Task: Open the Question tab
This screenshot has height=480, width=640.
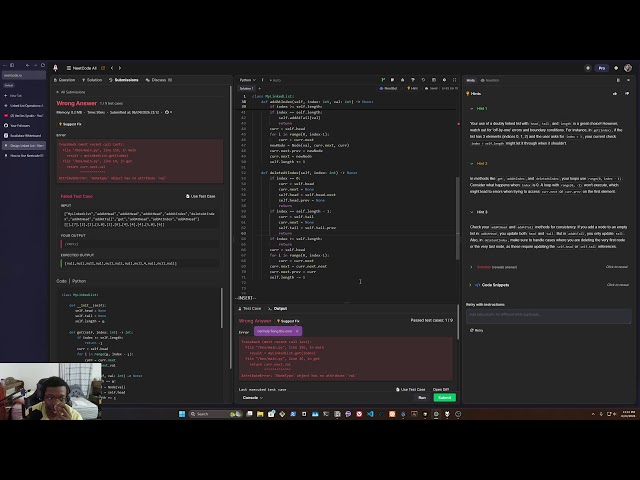Action: tap(64, 80)
